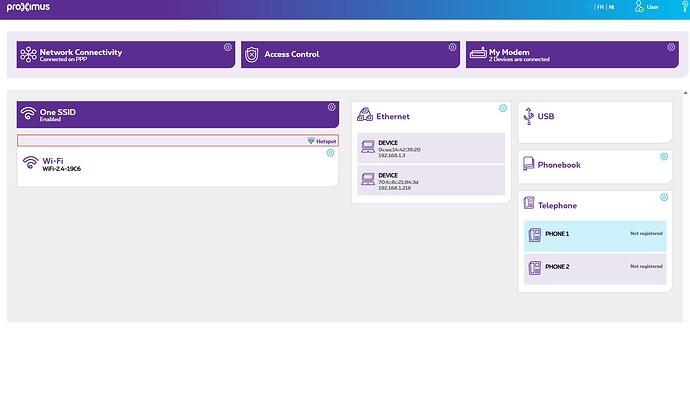Image resolution: width=690 pixels, height=398 pixels.
Task: Open the help question mark icon
Action: click(x=685, y=6)
